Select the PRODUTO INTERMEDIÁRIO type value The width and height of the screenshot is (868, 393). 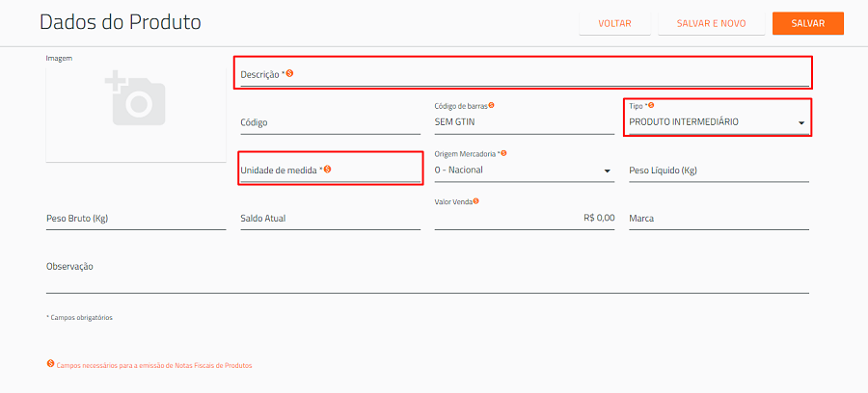[684, 122]
